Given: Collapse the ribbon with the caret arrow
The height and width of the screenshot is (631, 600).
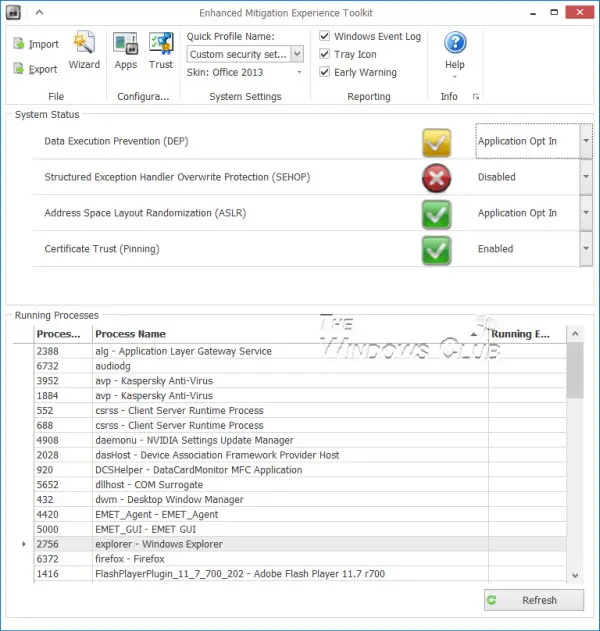Looking at the screenshot, I should click(39, 12).
